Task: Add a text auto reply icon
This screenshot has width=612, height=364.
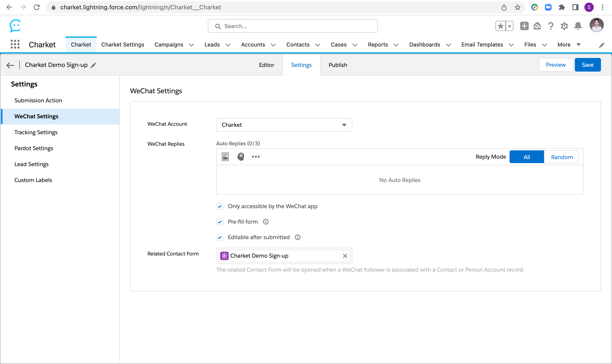Action: pos(225,157)
